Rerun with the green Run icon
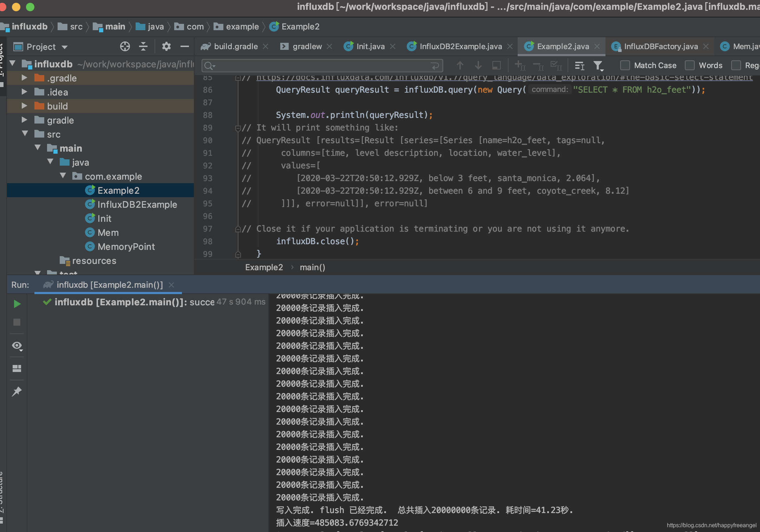The width and height of the screenshot is (760, 532). tap(17, 304)
